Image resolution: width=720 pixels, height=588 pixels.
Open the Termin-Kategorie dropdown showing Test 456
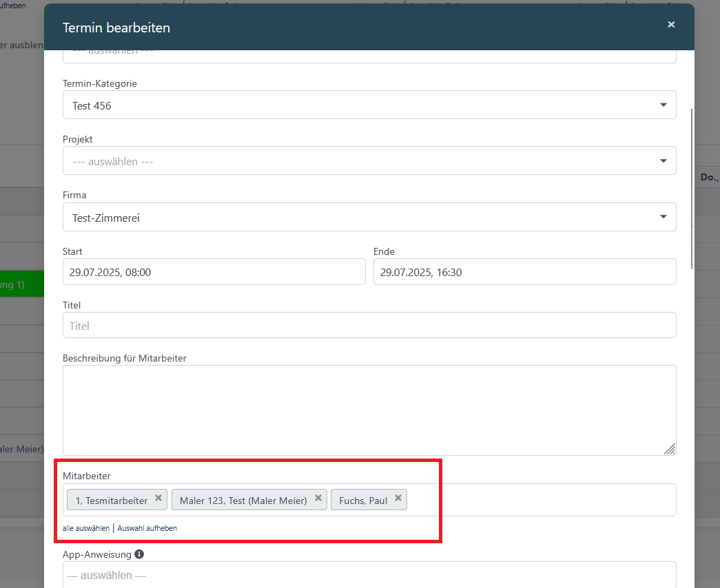(369, 105)
